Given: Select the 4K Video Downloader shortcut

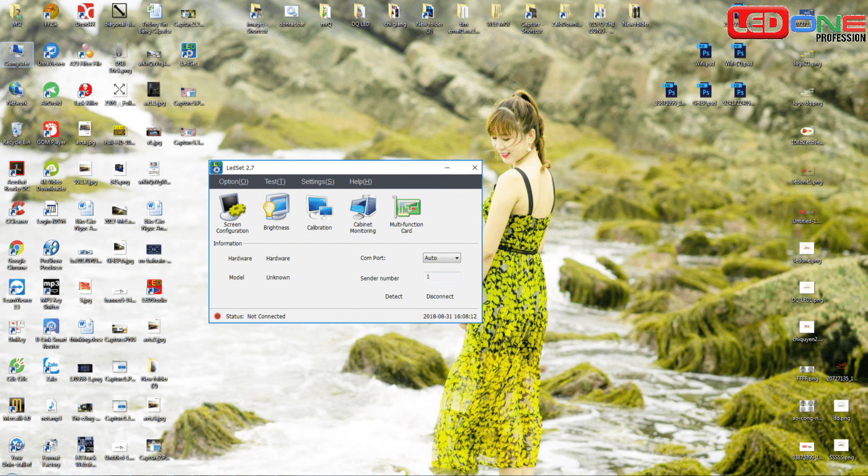Looking at the screenshot, I should pyautogui.click(x=51, y=176).
